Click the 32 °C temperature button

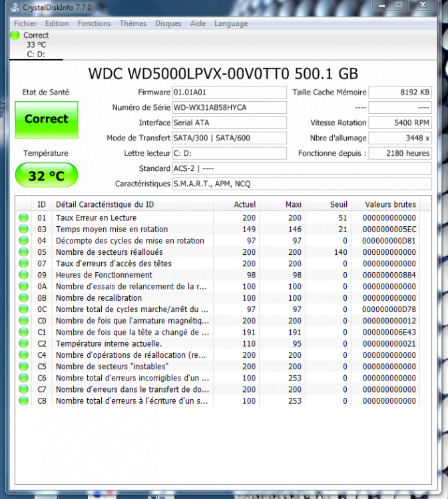tap(46, 176)
